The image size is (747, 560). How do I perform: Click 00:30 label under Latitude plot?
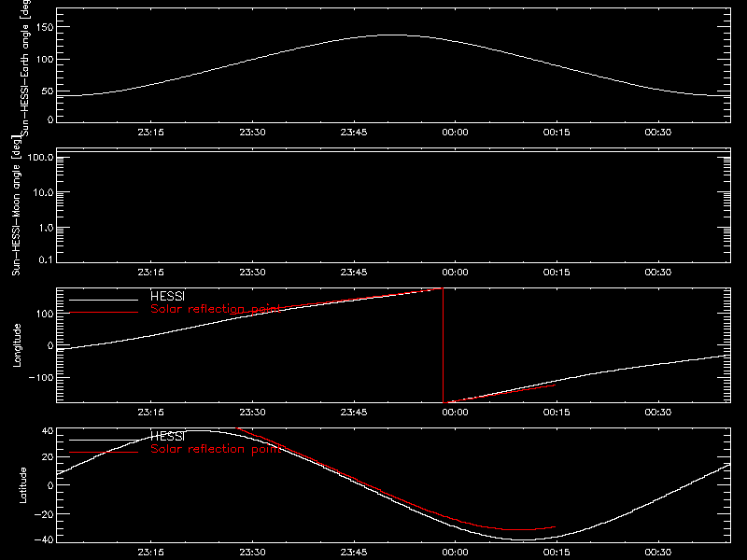click(658, 553)
